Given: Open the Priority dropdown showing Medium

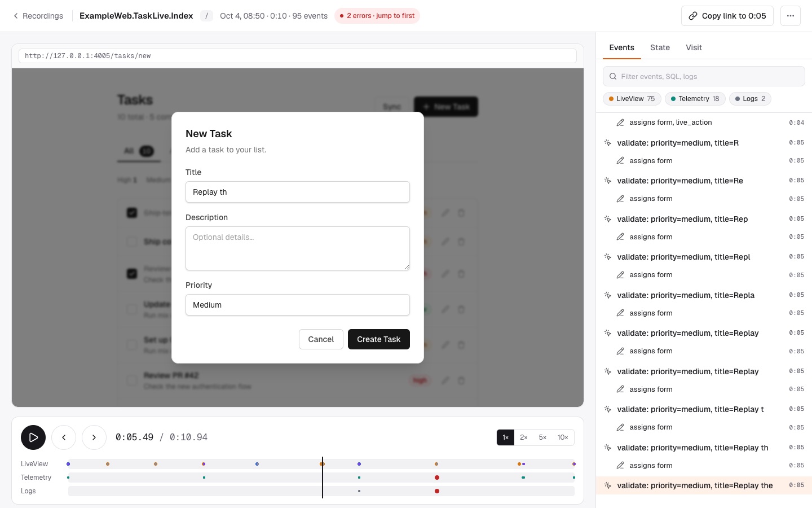Looking at the screenshot, I should click(298, 305).
